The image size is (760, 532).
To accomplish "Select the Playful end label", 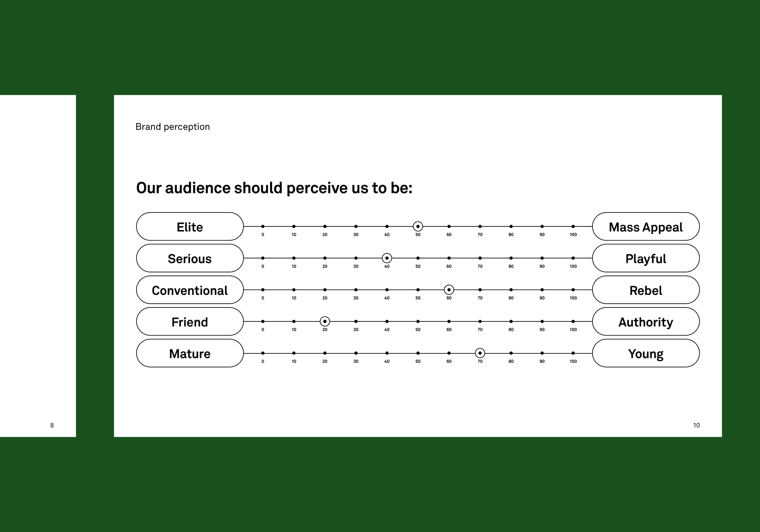I will pos(646,258).
